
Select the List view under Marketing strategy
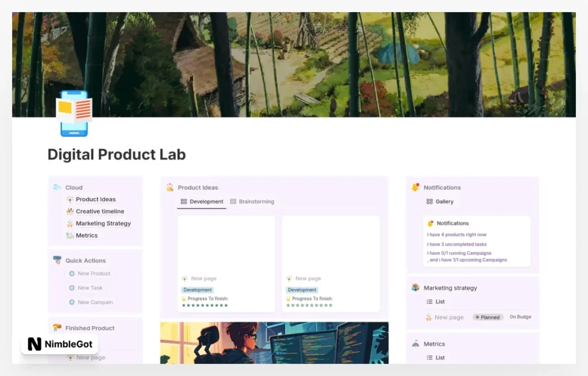(435, 302)
